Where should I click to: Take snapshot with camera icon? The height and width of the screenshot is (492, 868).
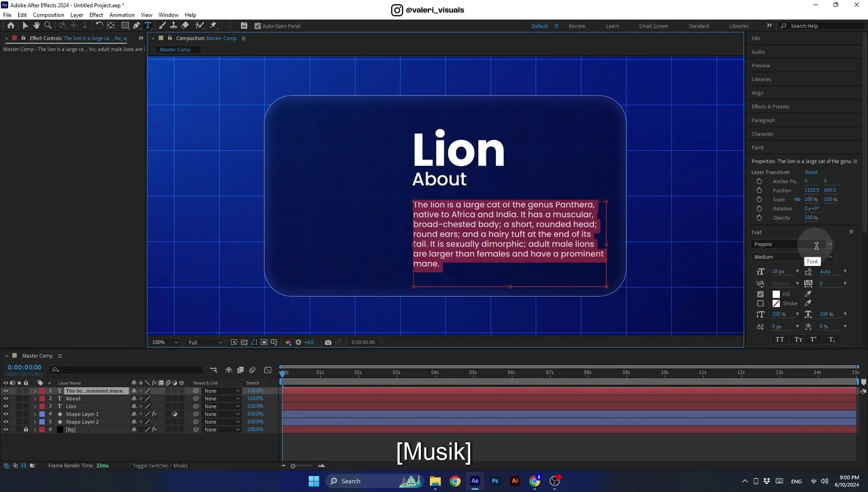pos(328,342)
